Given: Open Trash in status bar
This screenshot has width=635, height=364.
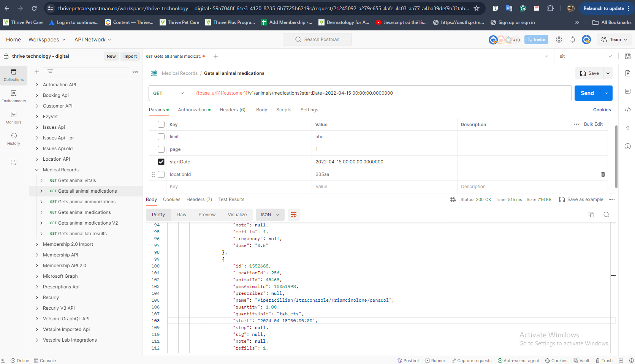Looking at the screenshot, I should coord(604,361).
